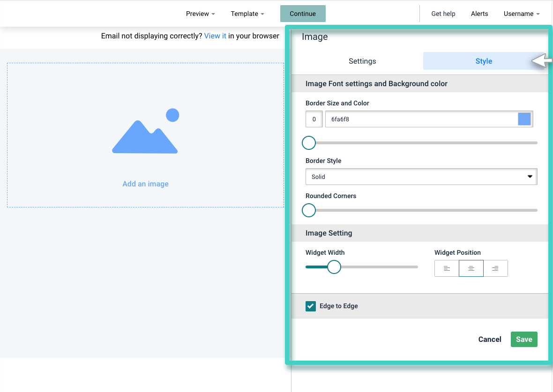Save the image style changes
Screen dimensions: 553x392
pyautogui.click(x=524, y=339)
